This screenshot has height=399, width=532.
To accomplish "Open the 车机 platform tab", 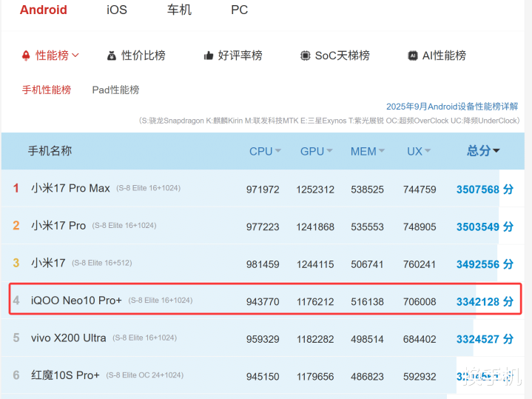I will (179, 10).
